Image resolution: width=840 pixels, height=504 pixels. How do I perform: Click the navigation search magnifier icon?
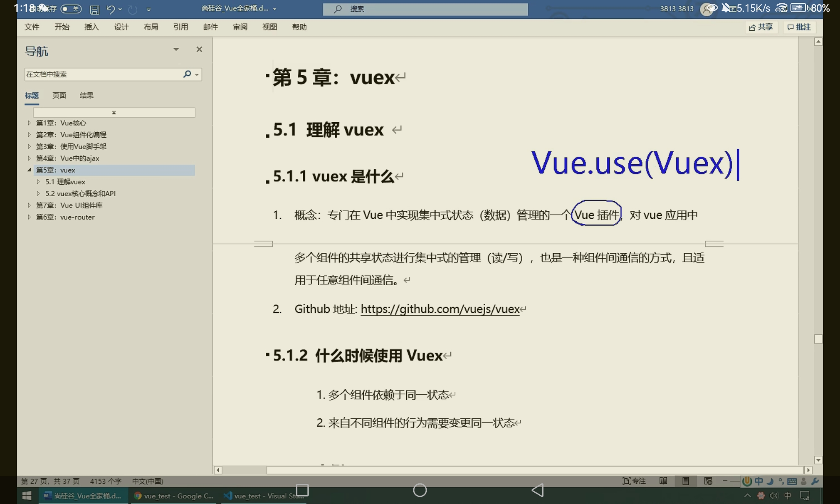187,74
